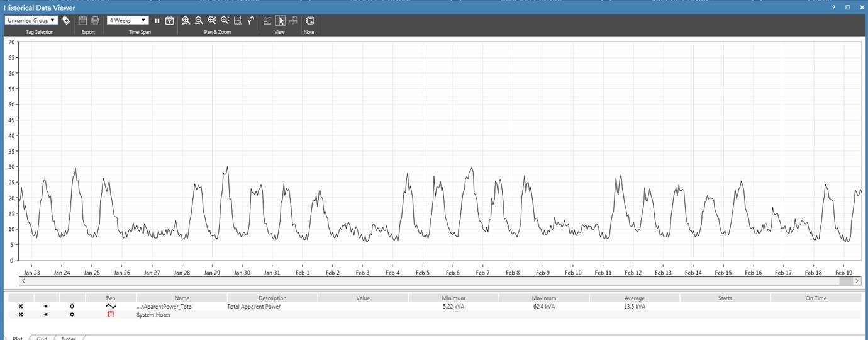Open the tag selection tag icon

66,21
